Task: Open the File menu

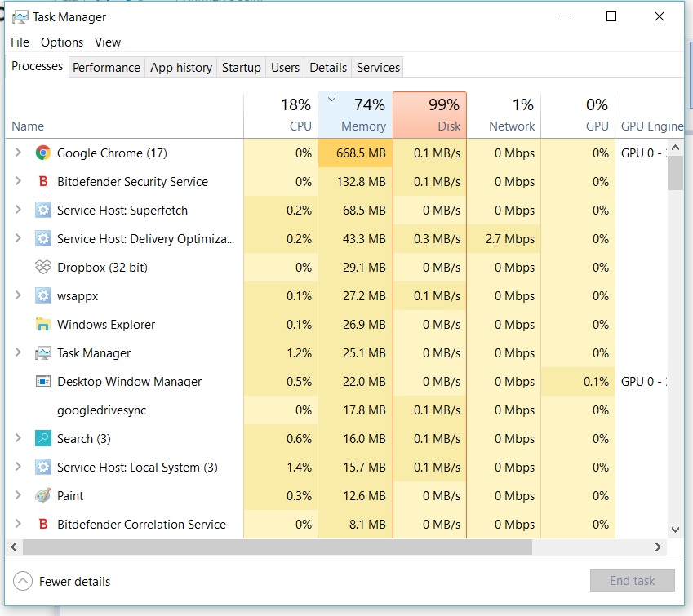Action: pyautogui.click(x=20, y=42)
